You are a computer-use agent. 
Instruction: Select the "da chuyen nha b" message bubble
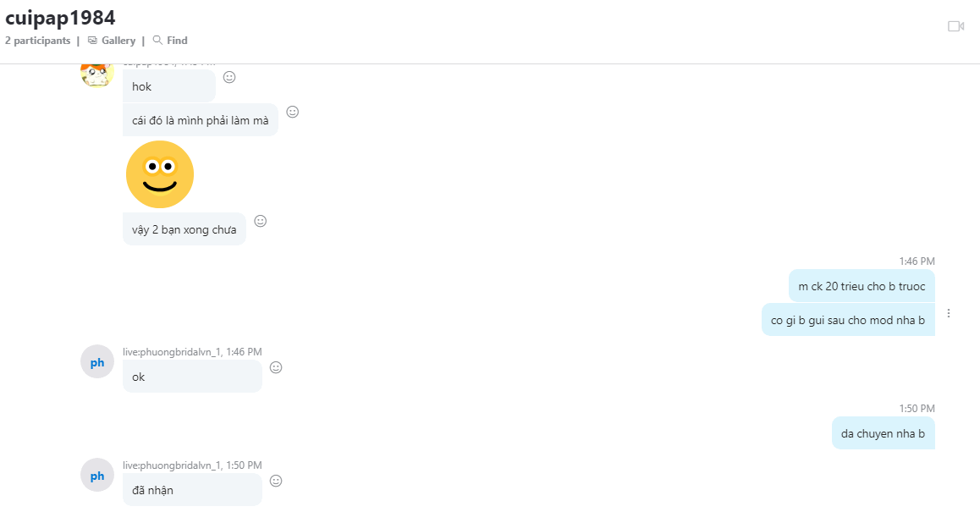[884, 433]
